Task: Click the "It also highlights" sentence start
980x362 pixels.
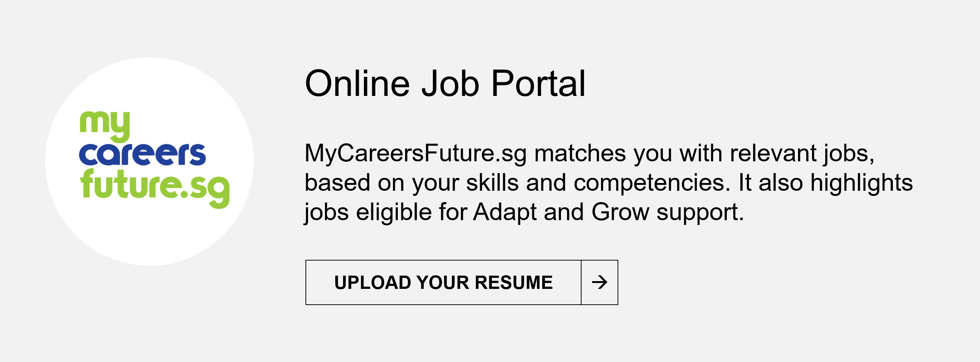Action: (x=825, y=183)
